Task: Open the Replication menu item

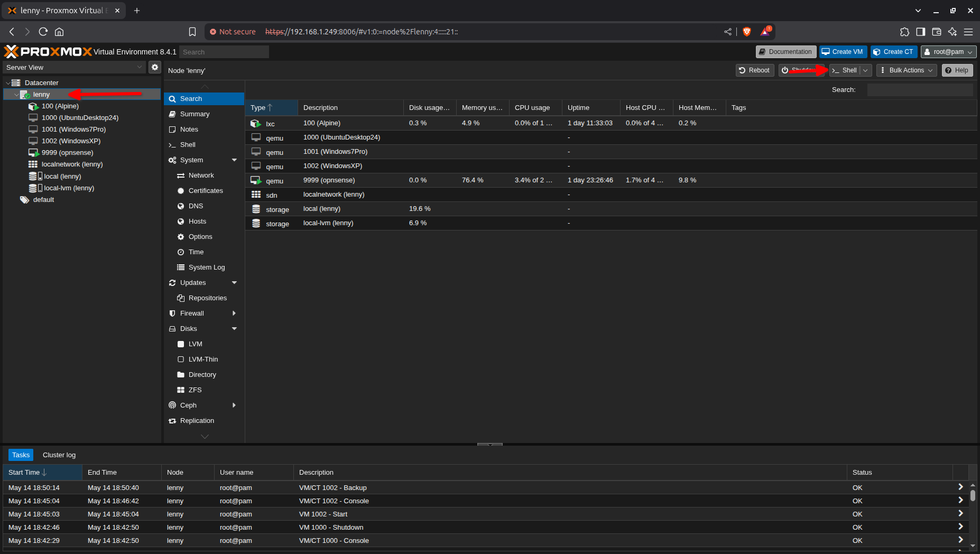Action: (x=197, y=421)
